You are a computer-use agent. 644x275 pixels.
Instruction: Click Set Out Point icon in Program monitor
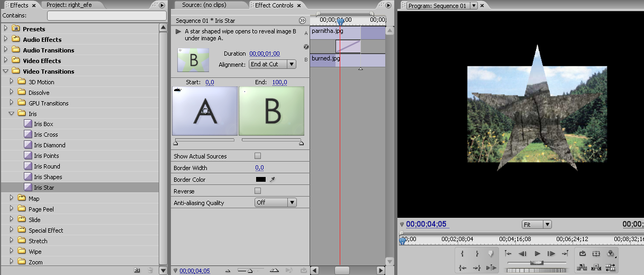tap(477, 253)
